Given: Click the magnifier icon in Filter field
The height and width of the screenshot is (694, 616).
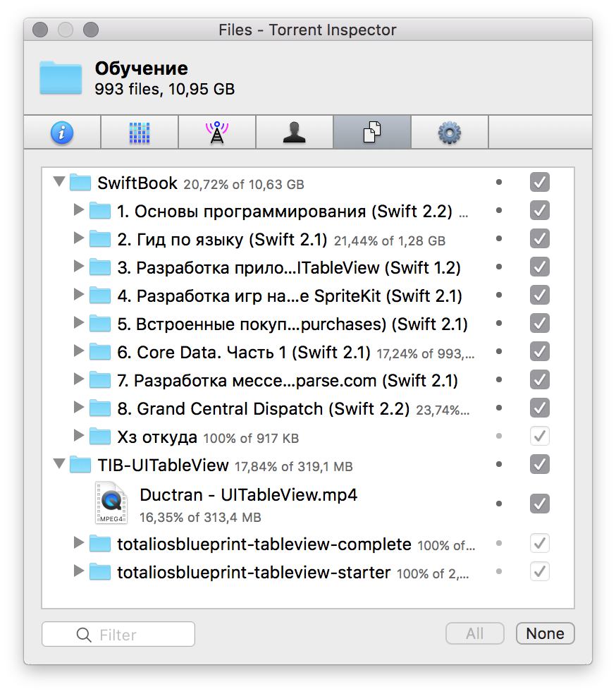Looking at the screenshot, I should point(84,635).
